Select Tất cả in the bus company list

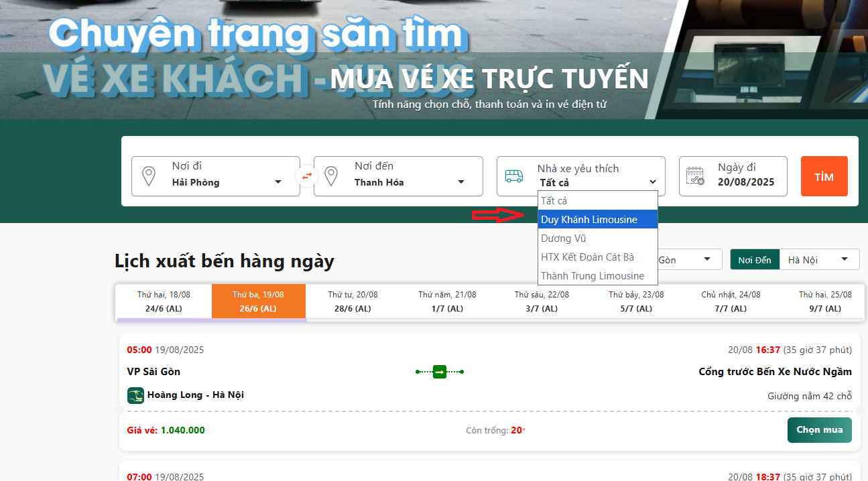click(598, 201)
